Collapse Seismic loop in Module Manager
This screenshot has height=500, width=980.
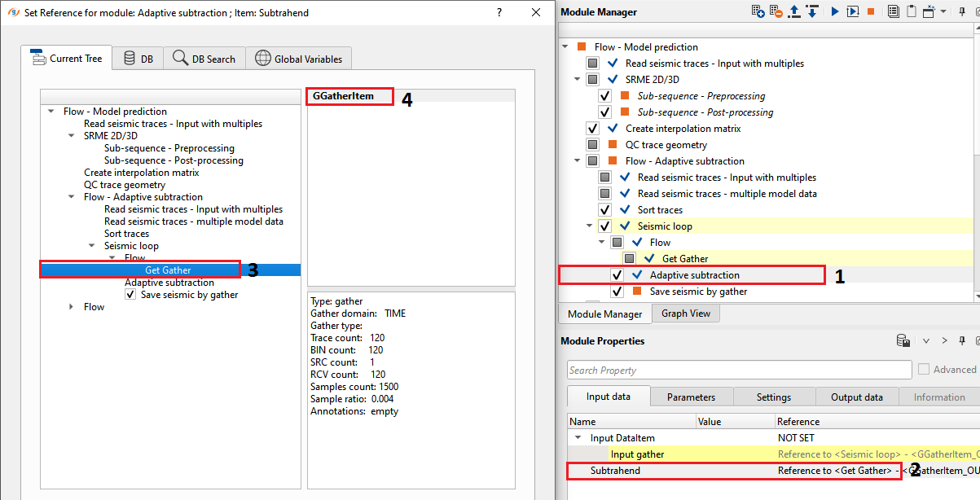click(x=589, y=226)
